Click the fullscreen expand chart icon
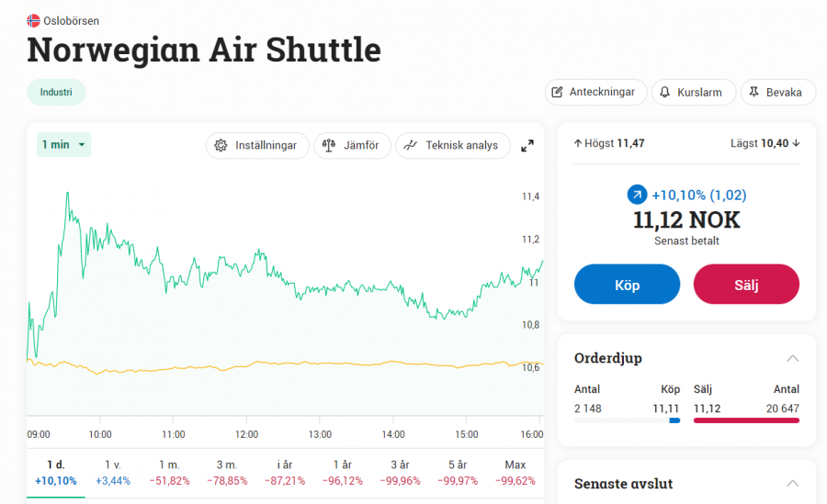Viewport: 827px width, 504px height. pyautogui.click(x=527, y=146)
